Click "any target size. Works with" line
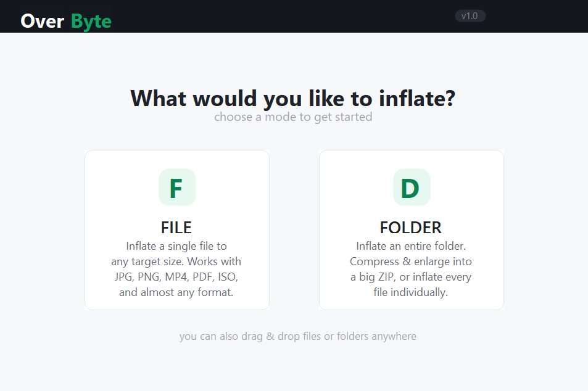588x391 pixels. [x=176, y=261]
